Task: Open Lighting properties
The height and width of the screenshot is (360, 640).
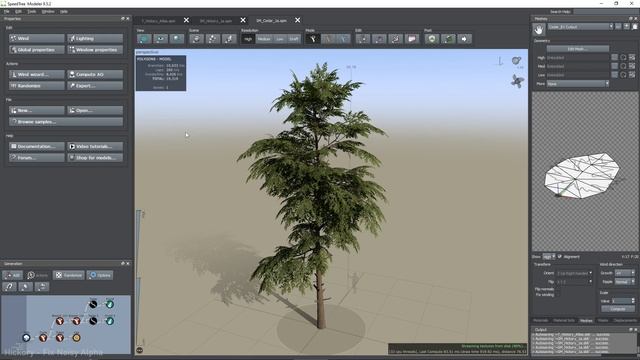Action: [95, 38]
